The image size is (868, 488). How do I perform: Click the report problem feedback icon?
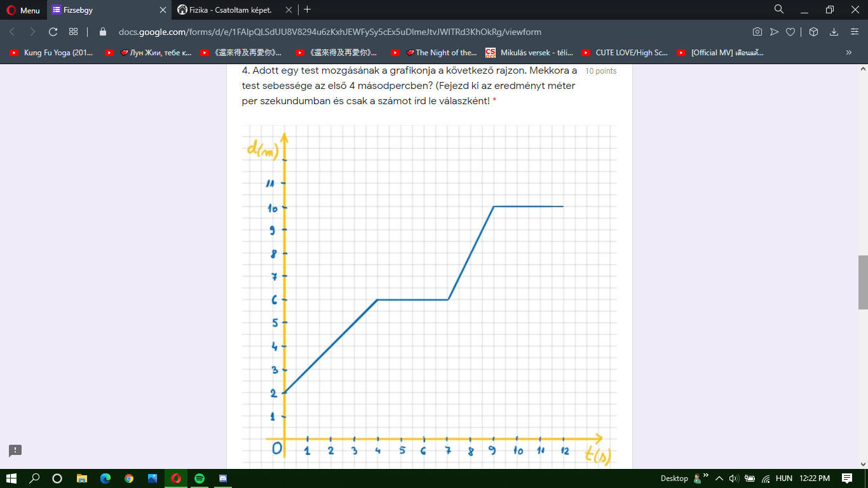[15, 451]
